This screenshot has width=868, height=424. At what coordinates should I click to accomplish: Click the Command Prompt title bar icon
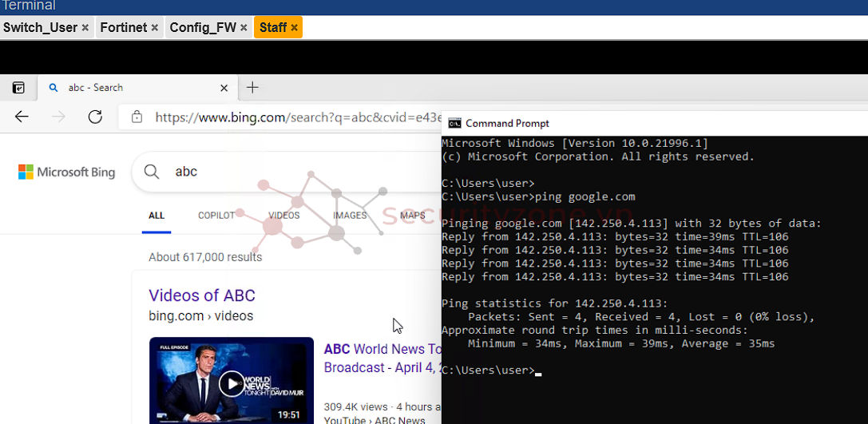pyautogui.click(x=454, y=123)
